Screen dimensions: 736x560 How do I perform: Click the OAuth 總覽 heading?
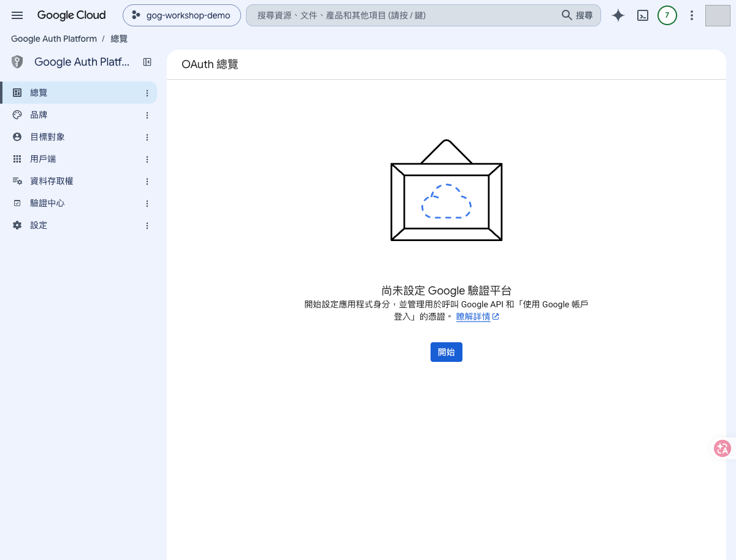(210, 64)
